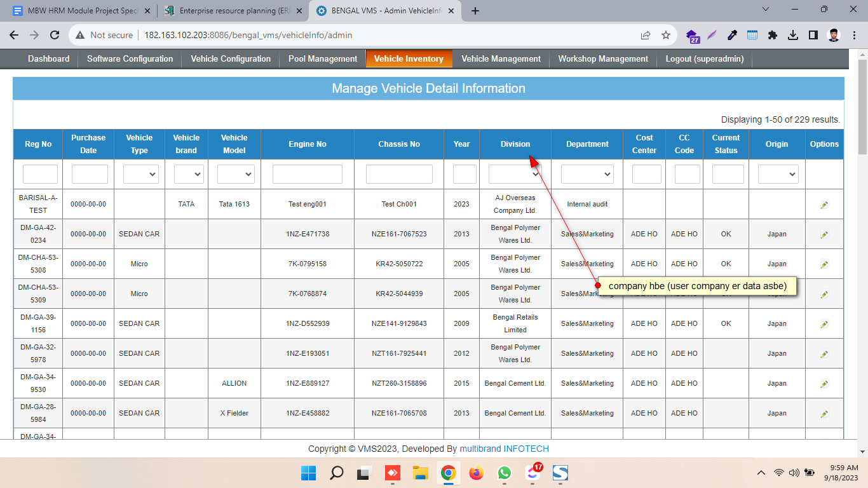Click edit icon for DM-GA-28-5984 row
Screen dimensions: 868x488
pos(824,414)
